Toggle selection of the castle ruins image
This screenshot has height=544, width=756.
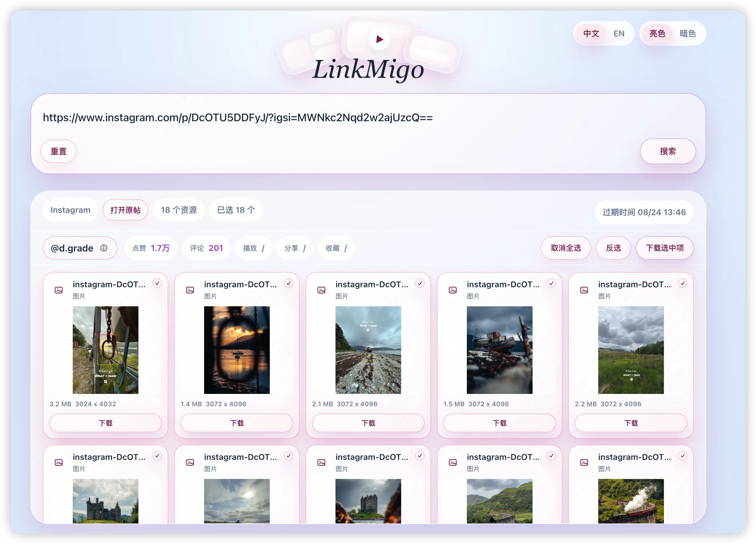157,456
